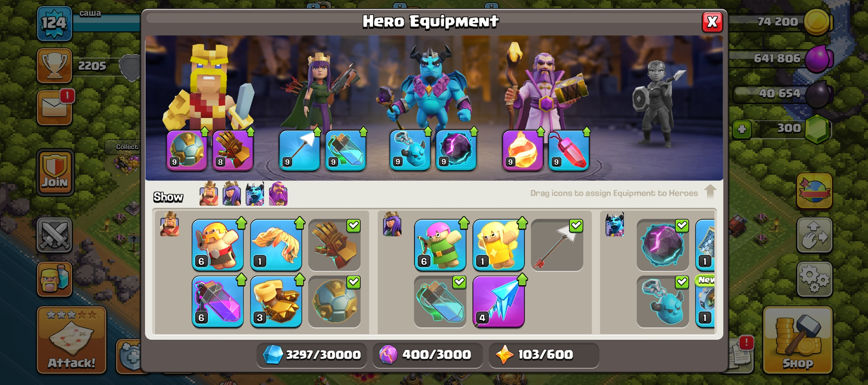Select the Healer Puppet equipment

pos(498,245)
